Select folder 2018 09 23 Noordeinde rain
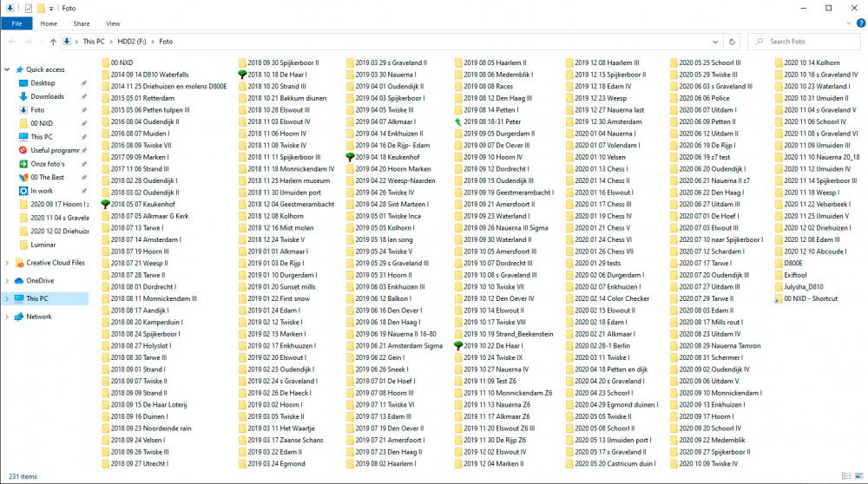This screenshot has width=868, height=484. tap(150, 428)
